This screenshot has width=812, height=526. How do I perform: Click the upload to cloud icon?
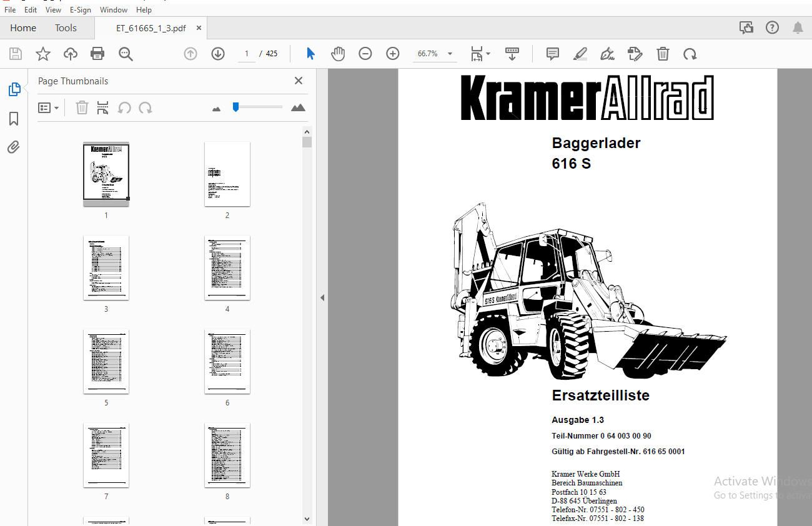pos(71,54)
